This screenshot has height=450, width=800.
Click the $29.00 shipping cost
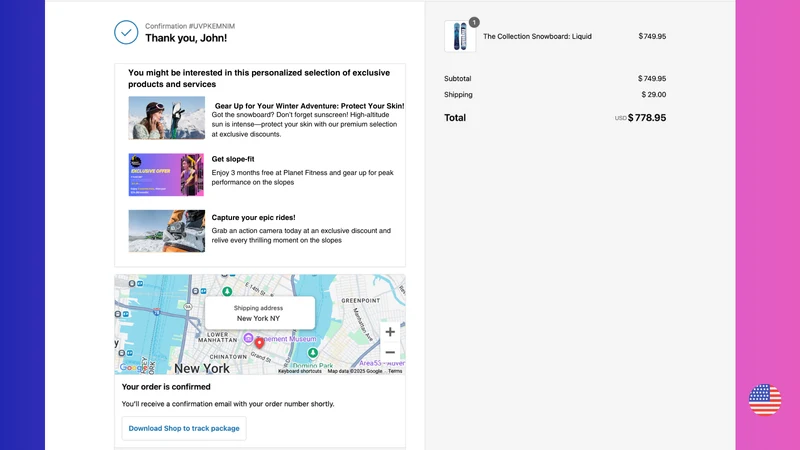pyautogui.click(x=654, y=94)
